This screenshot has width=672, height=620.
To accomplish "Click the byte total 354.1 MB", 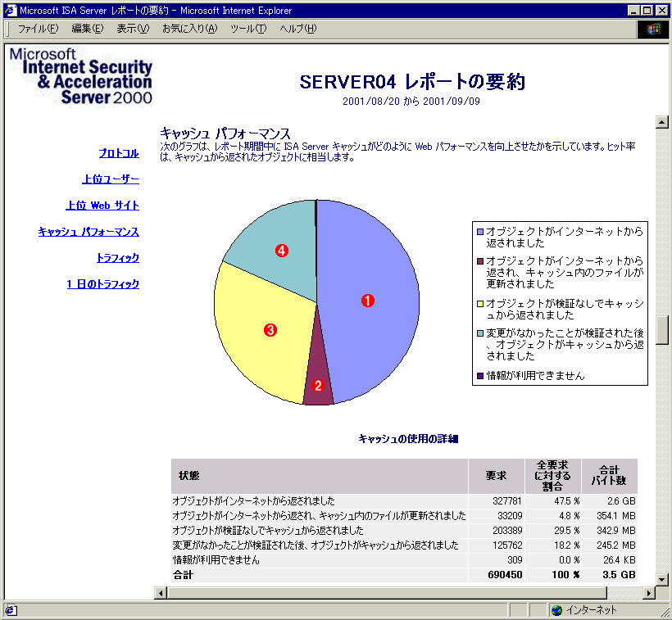I will (x=616, y=516).
